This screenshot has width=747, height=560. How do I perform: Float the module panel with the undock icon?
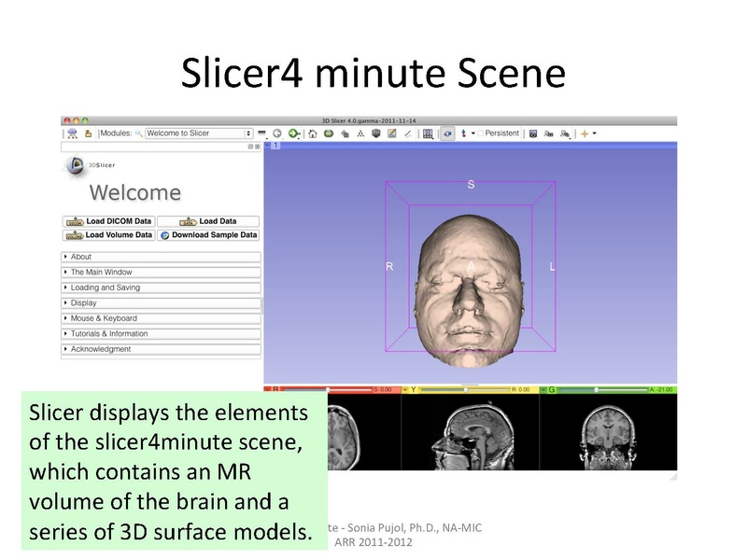coord(250,147)
